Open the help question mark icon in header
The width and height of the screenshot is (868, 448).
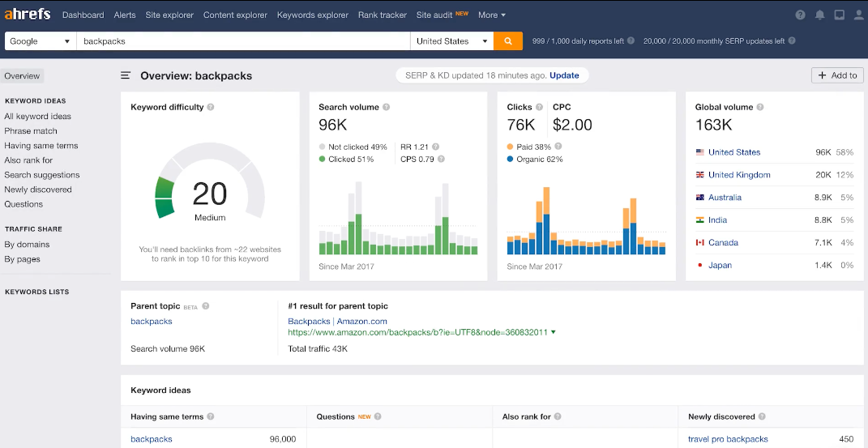(800, 15)
